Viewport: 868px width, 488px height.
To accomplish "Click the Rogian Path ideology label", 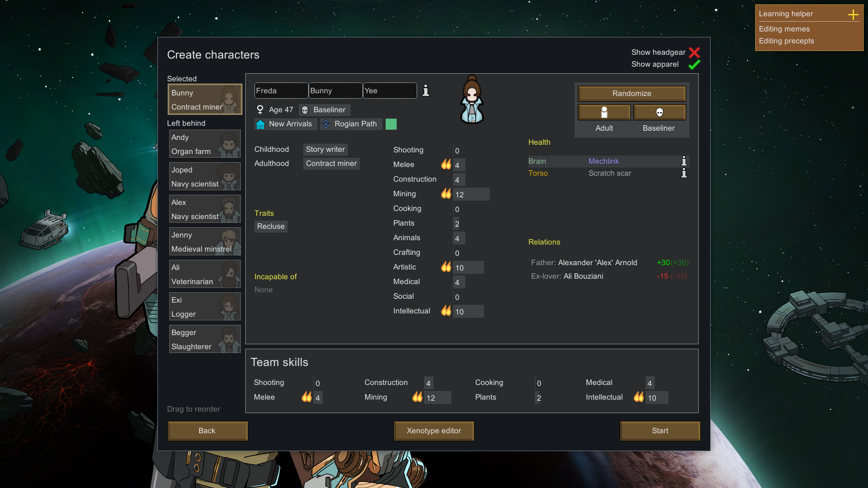I will [x=356, y=124].
